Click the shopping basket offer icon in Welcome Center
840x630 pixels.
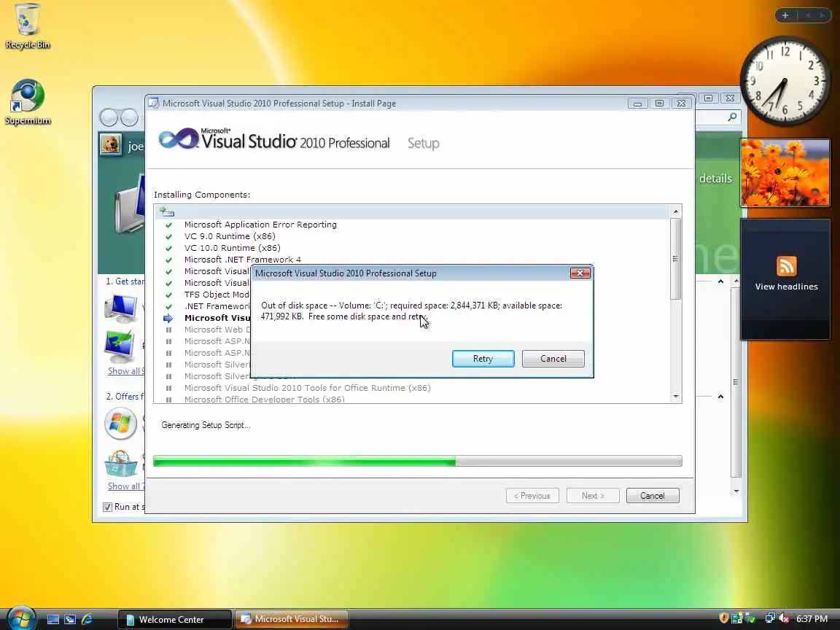coord(120,464)
